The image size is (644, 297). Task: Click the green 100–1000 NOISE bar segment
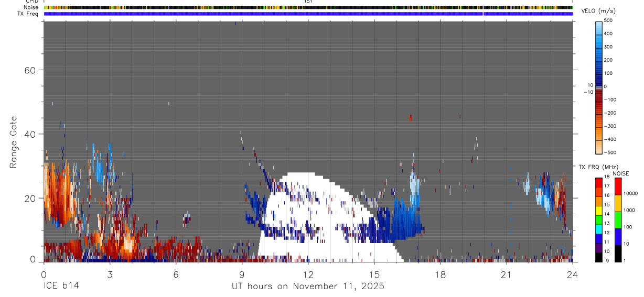coord(617,219)
